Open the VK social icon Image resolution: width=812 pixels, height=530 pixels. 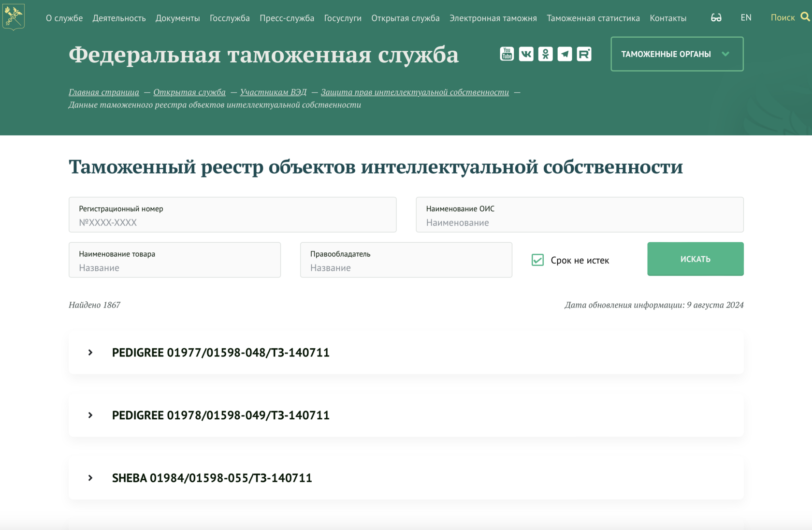click(526, 54)
